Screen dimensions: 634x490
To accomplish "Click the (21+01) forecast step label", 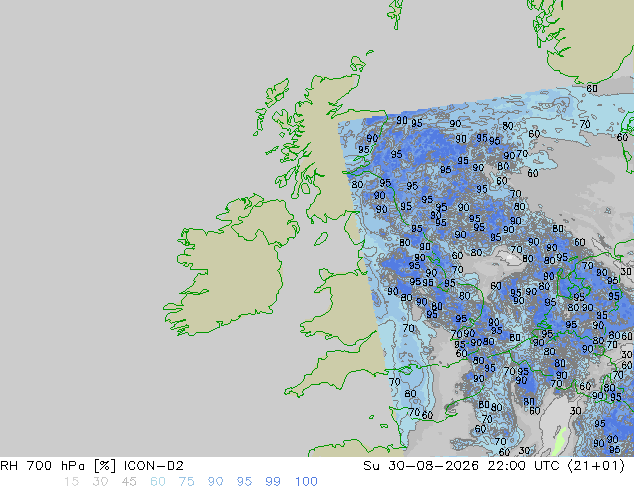I will tap(596, 466).
